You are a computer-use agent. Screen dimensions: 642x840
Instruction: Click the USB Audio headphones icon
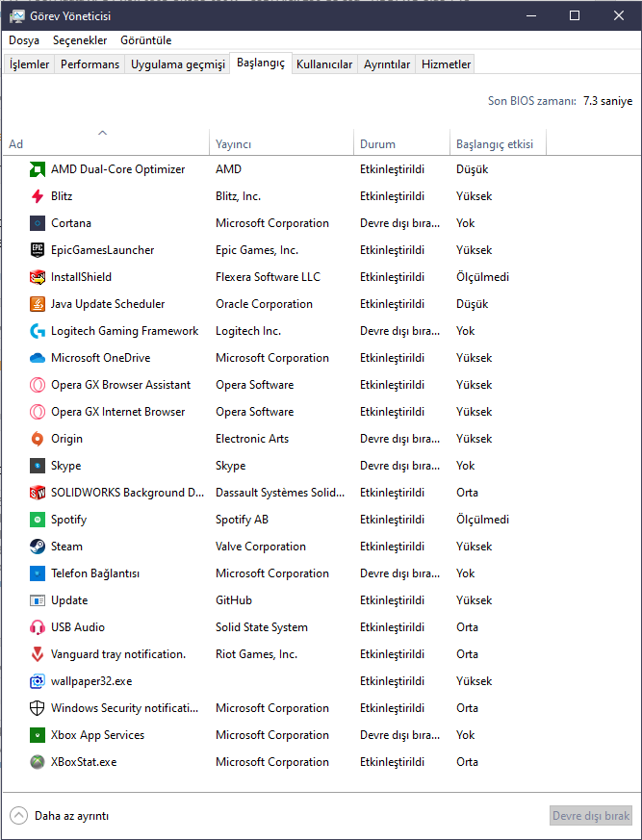[37, 627]
